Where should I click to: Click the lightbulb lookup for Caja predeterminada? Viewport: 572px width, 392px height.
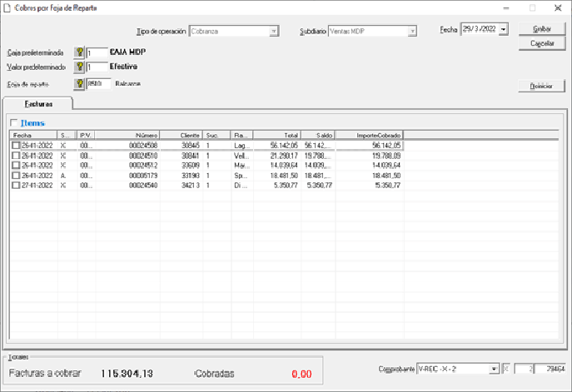click(79, 52)
